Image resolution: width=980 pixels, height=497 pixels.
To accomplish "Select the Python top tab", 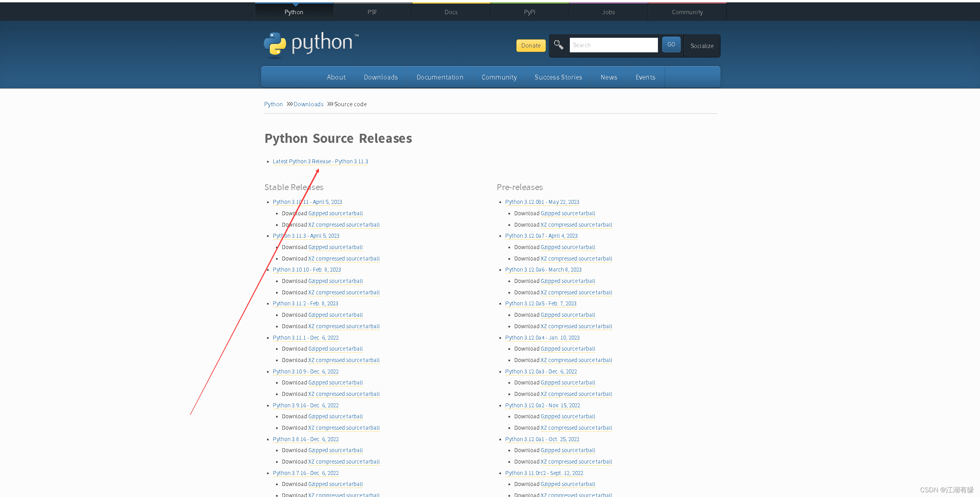I will coord(294,12).
